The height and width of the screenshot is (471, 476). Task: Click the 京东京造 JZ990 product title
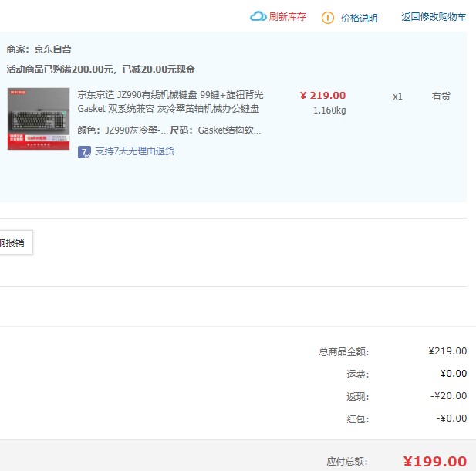coord(170,102)
